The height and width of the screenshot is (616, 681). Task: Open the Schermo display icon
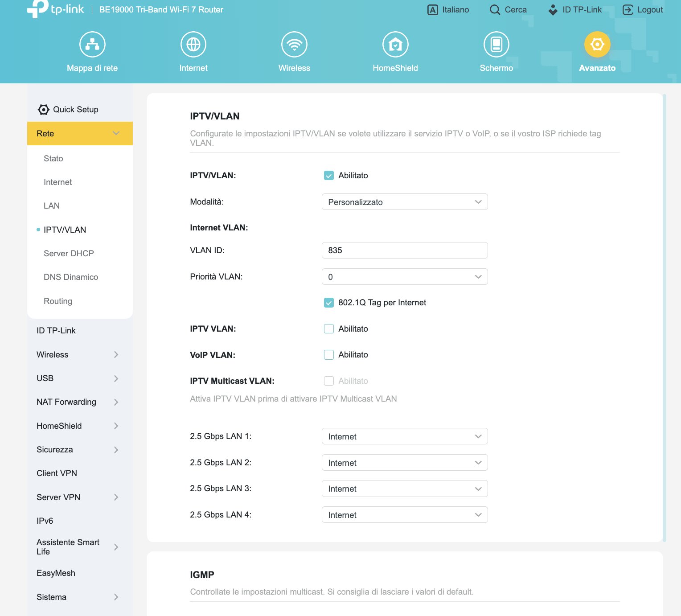tap(496, 45)
